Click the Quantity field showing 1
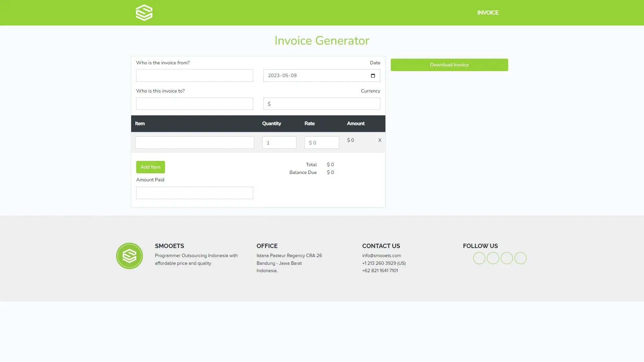 click(x=279, y=142)
